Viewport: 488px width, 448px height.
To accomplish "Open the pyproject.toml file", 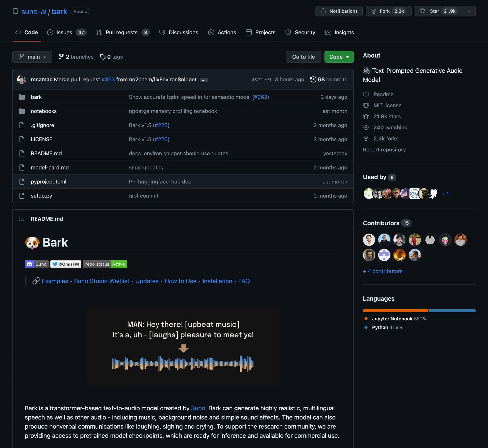I will [48, 182].
